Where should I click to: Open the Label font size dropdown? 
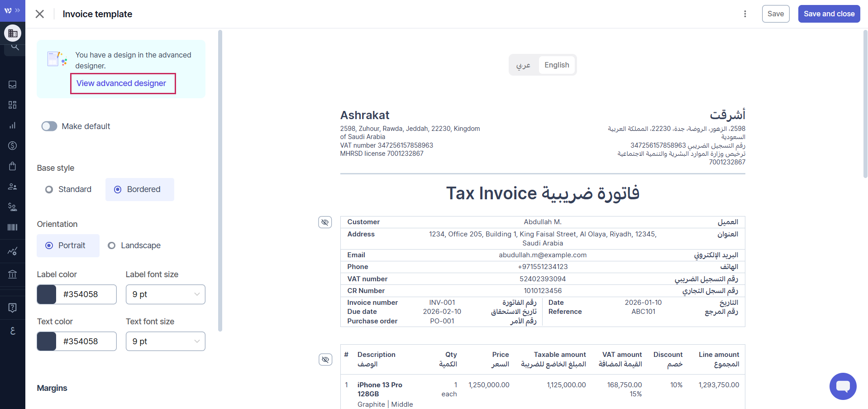pos(166,294)
